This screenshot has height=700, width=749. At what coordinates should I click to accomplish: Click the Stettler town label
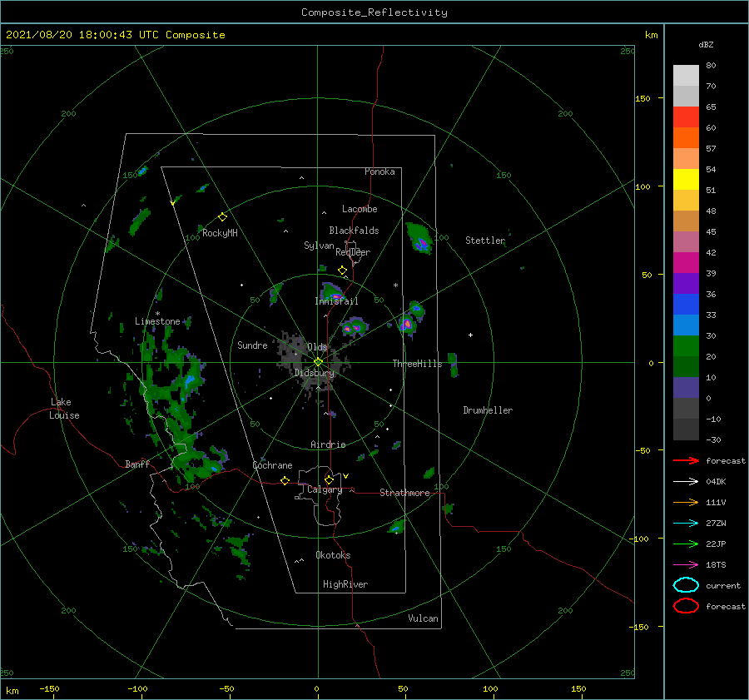[485, 241]
